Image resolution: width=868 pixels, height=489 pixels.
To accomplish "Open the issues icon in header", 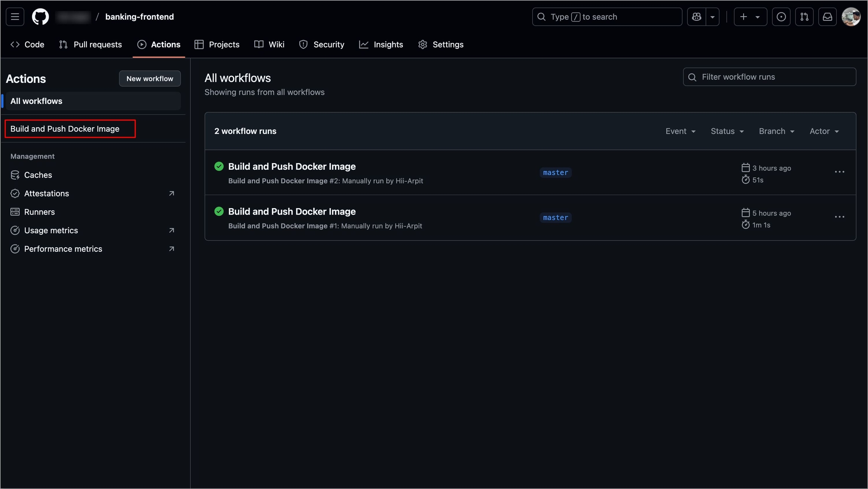I will coord(781,17).
